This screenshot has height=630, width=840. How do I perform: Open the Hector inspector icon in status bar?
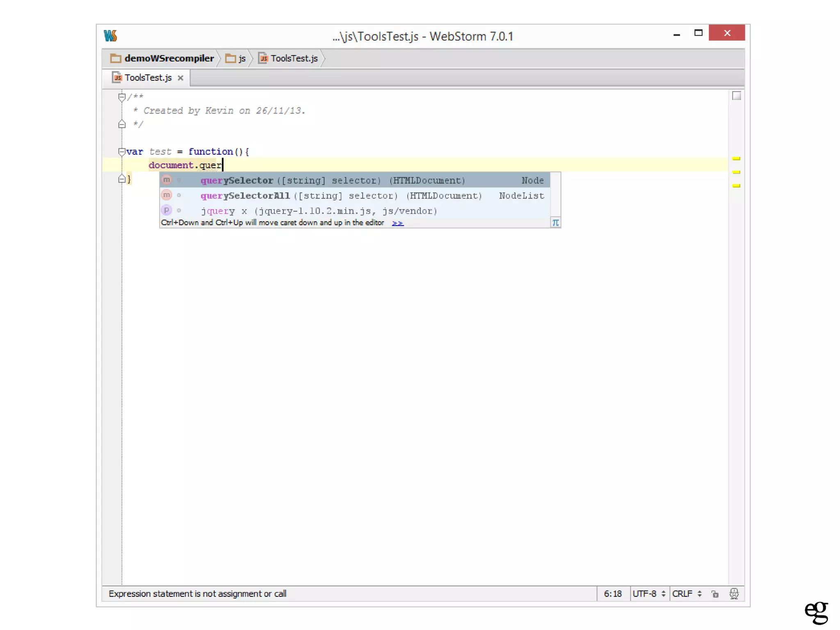(x=734, y=594)
